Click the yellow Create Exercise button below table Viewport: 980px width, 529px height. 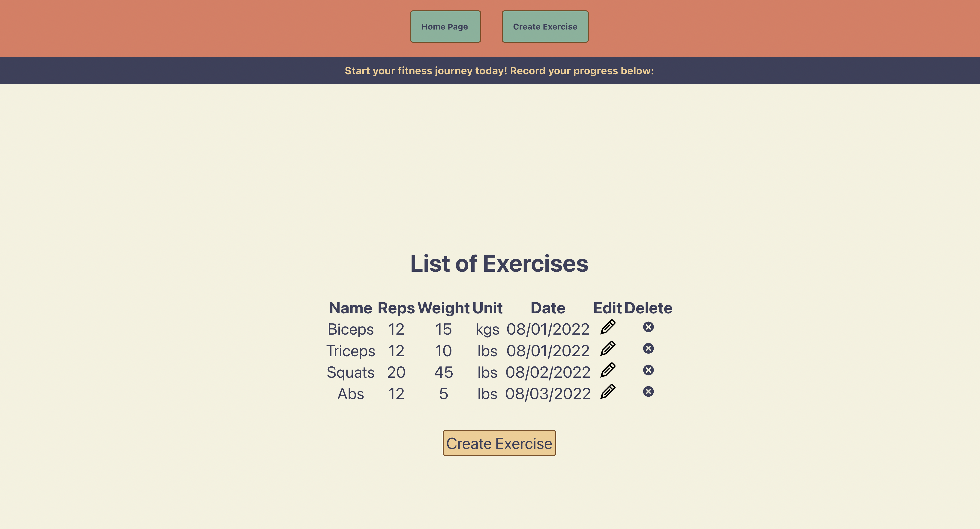499,443
